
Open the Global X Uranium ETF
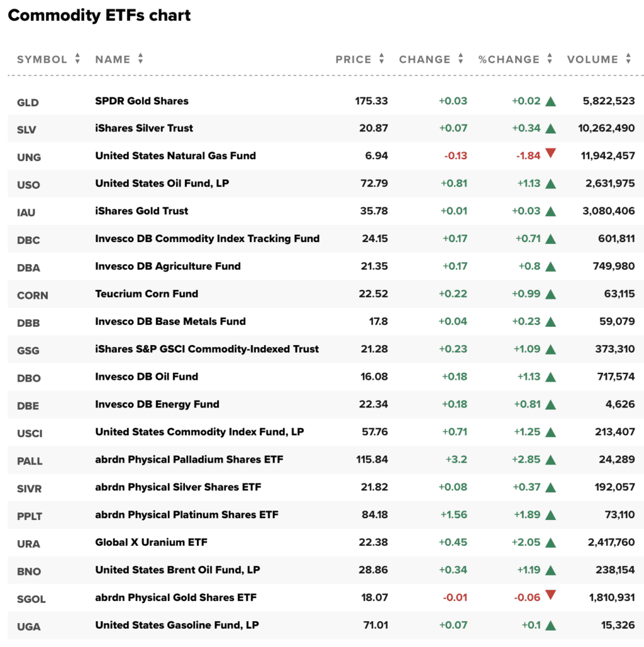(x=151, y=542)
